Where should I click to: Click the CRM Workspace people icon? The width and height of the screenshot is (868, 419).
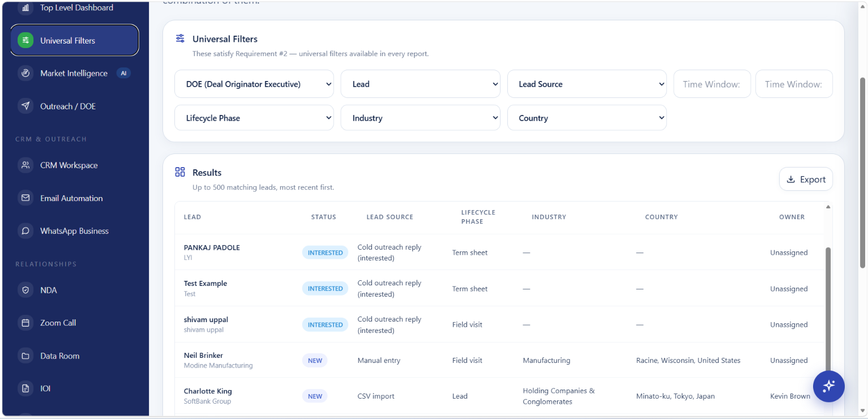(25, 165)
